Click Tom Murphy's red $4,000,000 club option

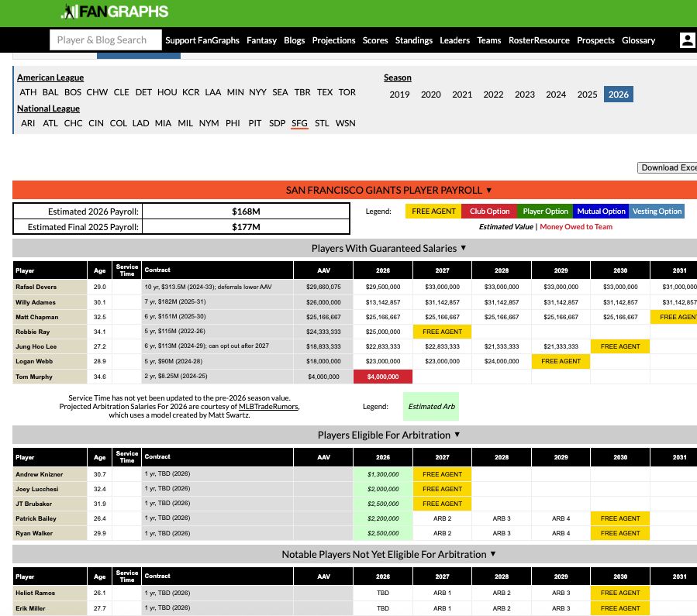[383, 377]
